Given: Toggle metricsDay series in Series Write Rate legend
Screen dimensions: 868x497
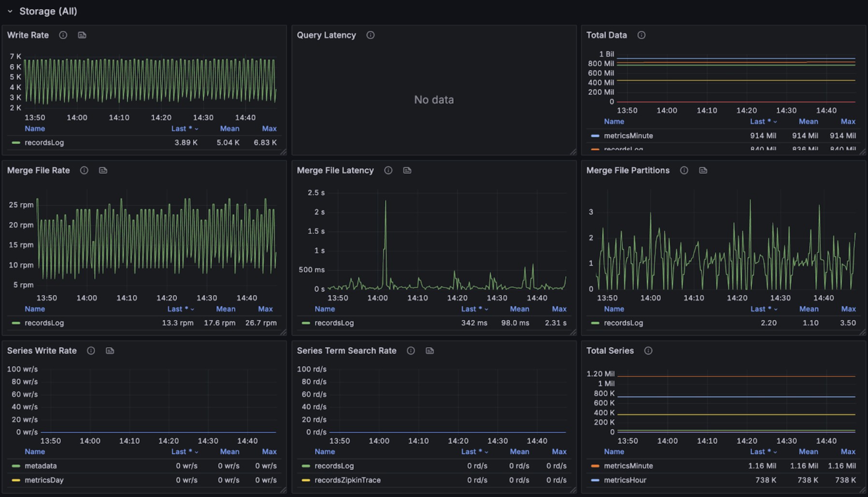Looking at the screenshot, I should coord(43,480).
